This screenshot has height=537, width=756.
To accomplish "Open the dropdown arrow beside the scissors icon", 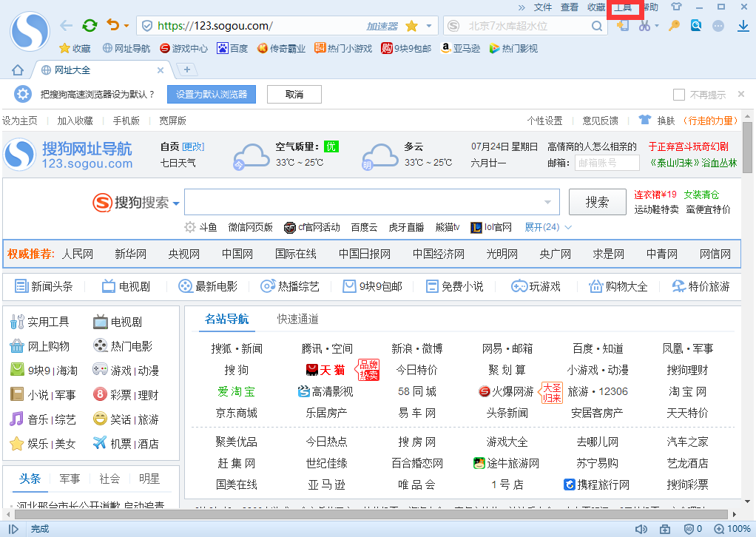I will [657, 26].
